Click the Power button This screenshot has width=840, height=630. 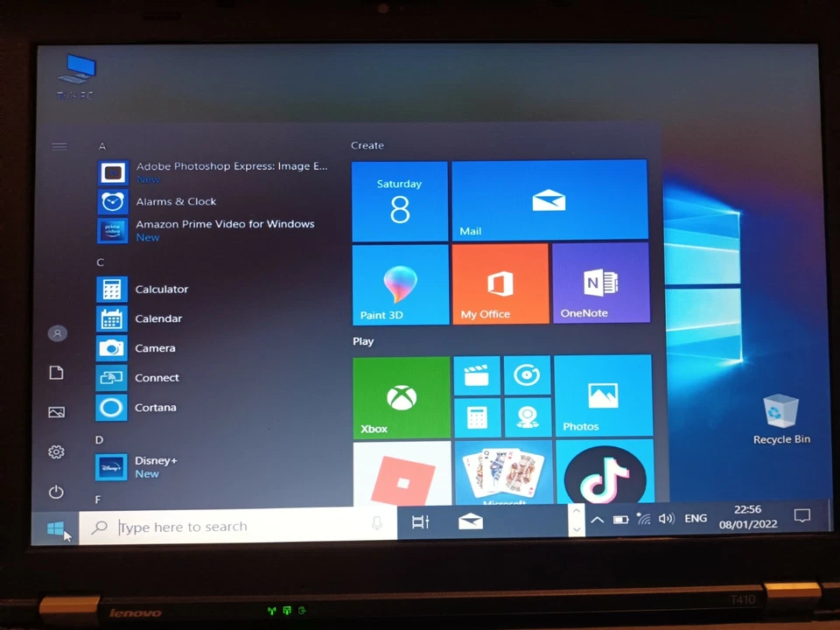tap(56, 492)
